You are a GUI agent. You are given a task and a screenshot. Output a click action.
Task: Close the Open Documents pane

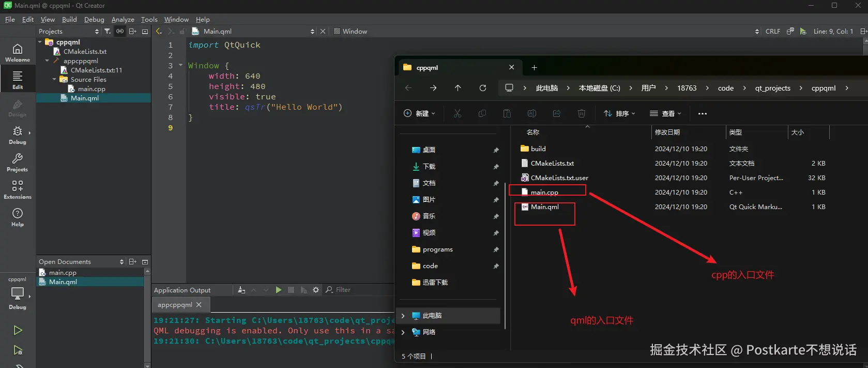click(145, 261)
